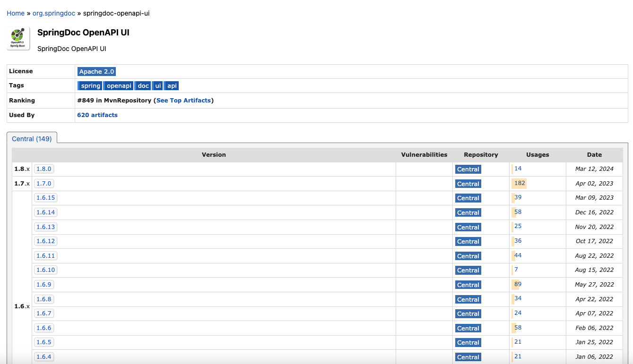Screen dimensions: 633x364
Task: Open See Top Artifacts link
Action: click(184, 101)
